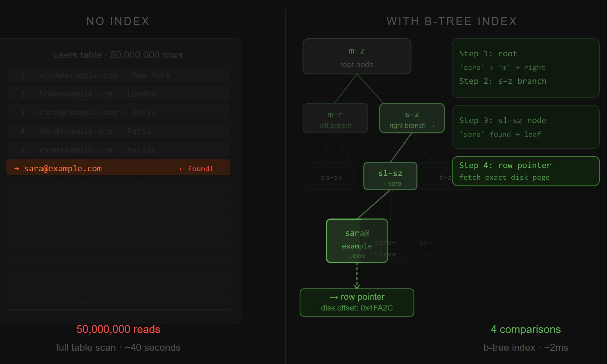Image resolution: width=607 pixels, height=364 pixels.
Task: Select the sl–sz node pointing to sara
Action: tap(390, 176)
